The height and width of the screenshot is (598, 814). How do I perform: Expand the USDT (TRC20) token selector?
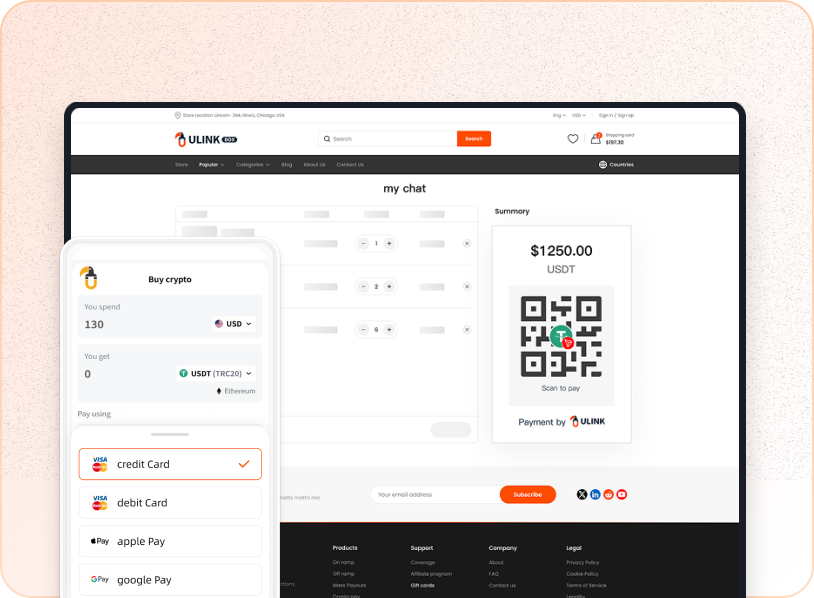[x=215, y=373]
